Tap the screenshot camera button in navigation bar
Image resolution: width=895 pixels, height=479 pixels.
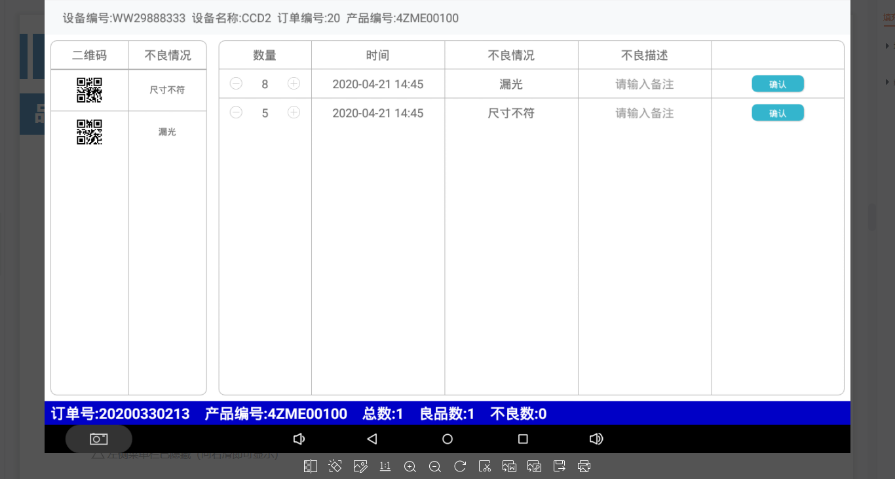coord(98,439)
